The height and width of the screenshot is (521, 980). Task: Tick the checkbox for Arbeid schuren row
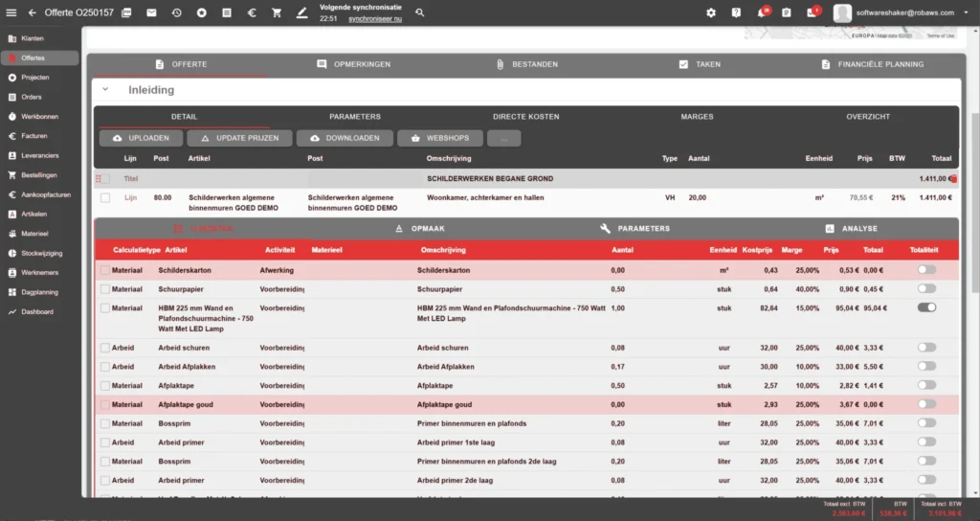(105, 347)
